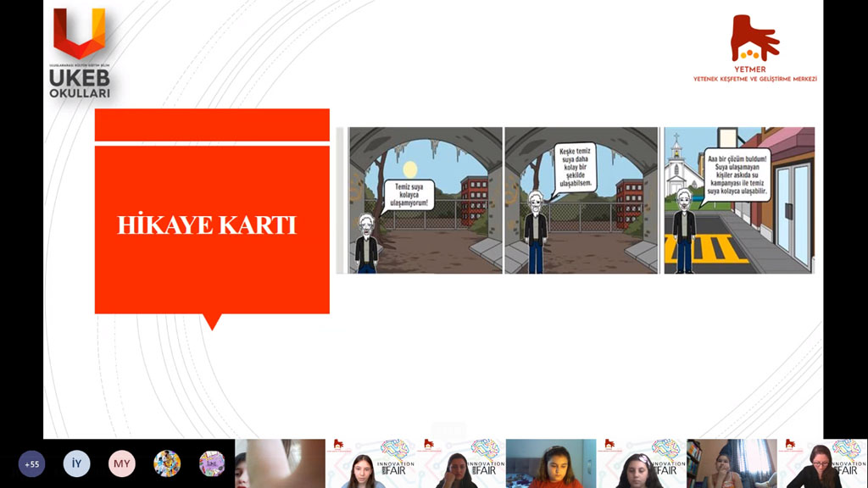
Task: Open video tile with bookshelf in background
Action: pos(732,463)
